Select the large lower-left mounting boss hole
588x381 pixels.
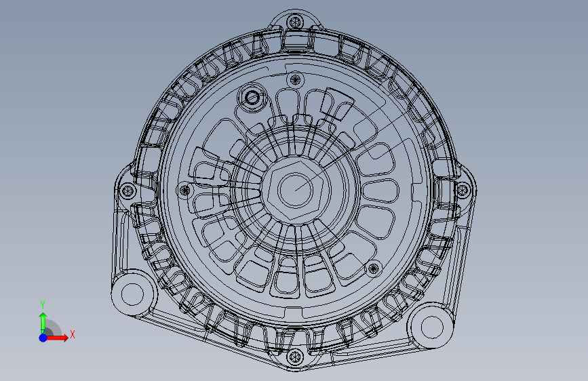coord(133,294)
